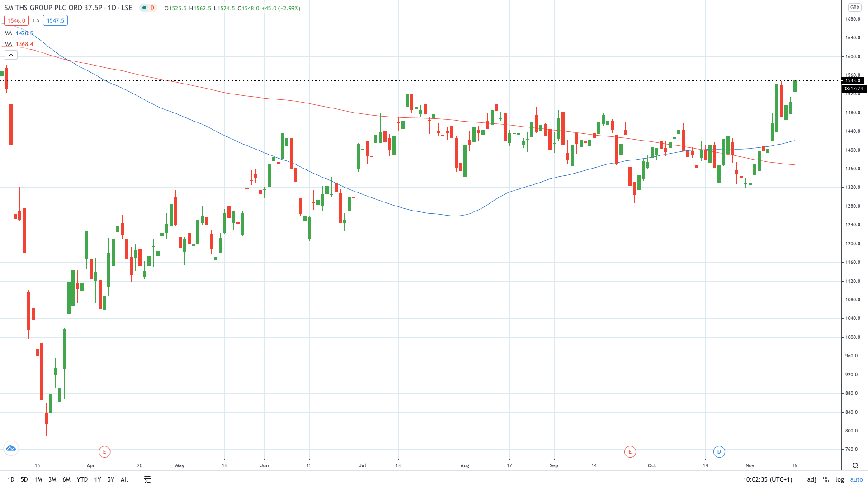Screen dimensions: 868x488
Task: Open the go-to-date calendar icon
Action: pos(147,479)
